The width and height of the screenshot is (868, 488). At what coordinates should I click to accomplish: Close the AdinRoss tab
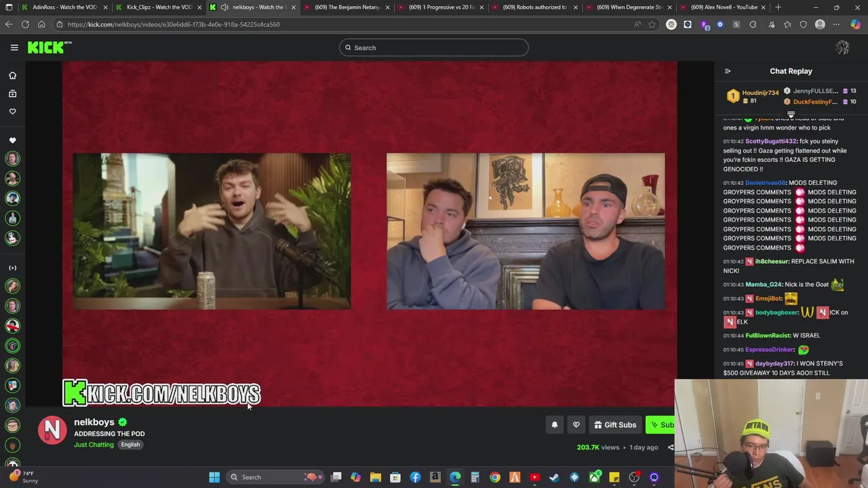(x=105, y=7)
